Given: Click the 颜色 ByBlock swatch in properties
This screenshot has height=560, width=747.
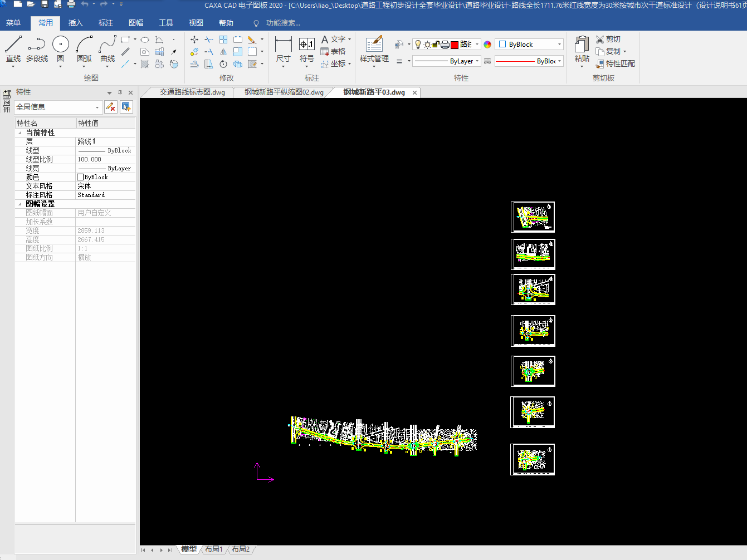Looking at the screenshot, I should tap(80, 178).
